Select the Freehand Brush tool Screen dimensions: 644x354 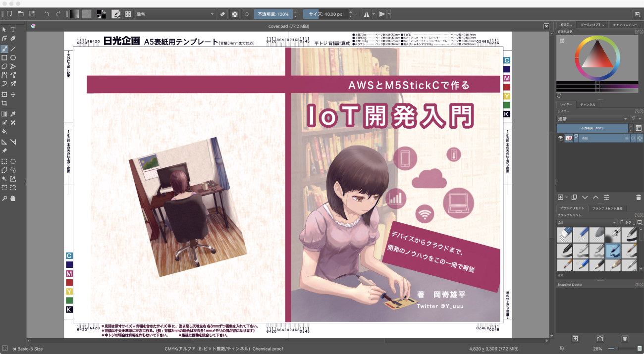tap(4, 49)
